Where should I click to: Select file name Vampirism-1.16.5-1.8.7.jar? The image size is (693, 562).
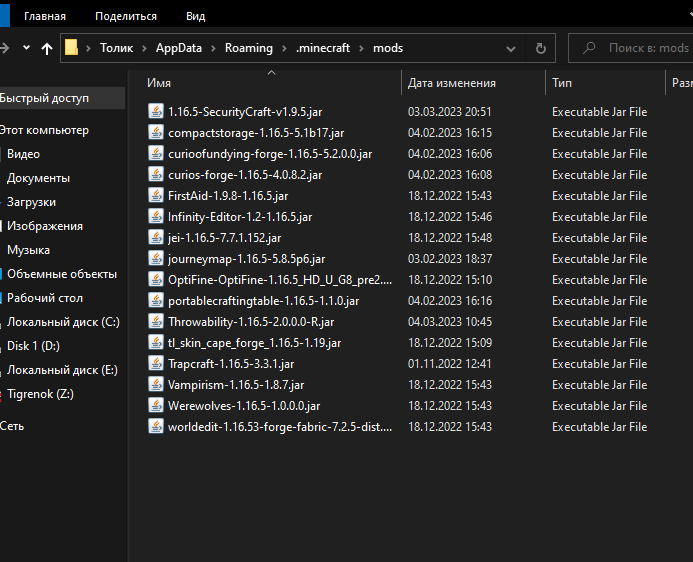pos(236,384)
